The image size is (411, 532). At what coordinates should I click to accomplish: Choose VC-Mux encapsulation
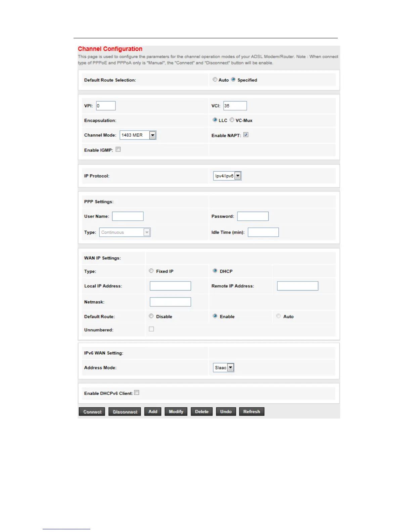click(x=232, y=120)
